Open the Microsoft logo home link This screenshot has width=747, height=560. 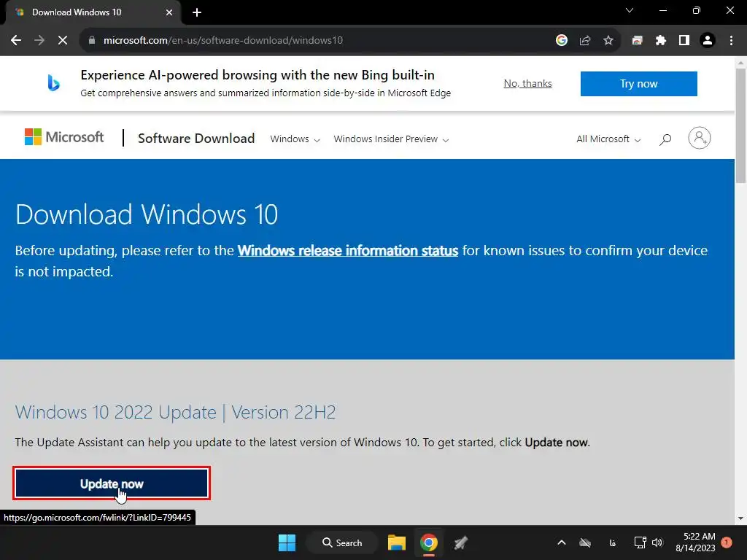click(x=64, y=137)
